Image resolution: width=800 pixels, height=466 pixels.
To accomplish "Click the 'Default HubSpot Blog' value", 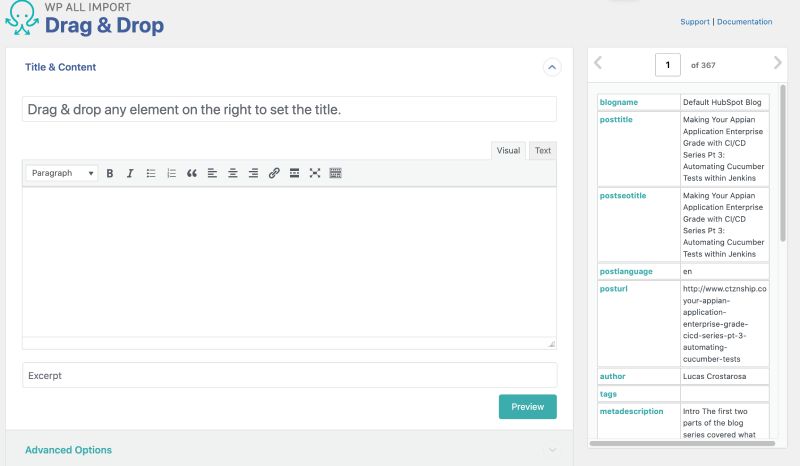I will point(722,102).
